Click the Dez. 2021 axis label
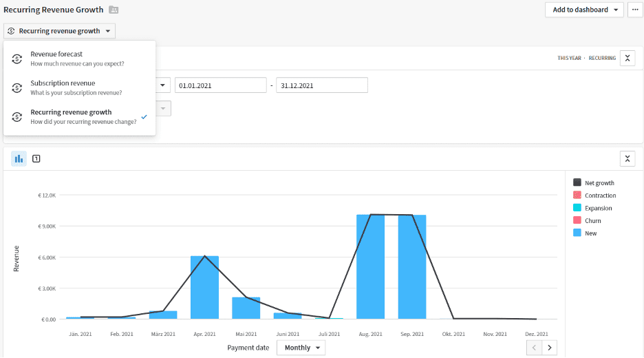The image size is (644, 358). click(537, 334)
